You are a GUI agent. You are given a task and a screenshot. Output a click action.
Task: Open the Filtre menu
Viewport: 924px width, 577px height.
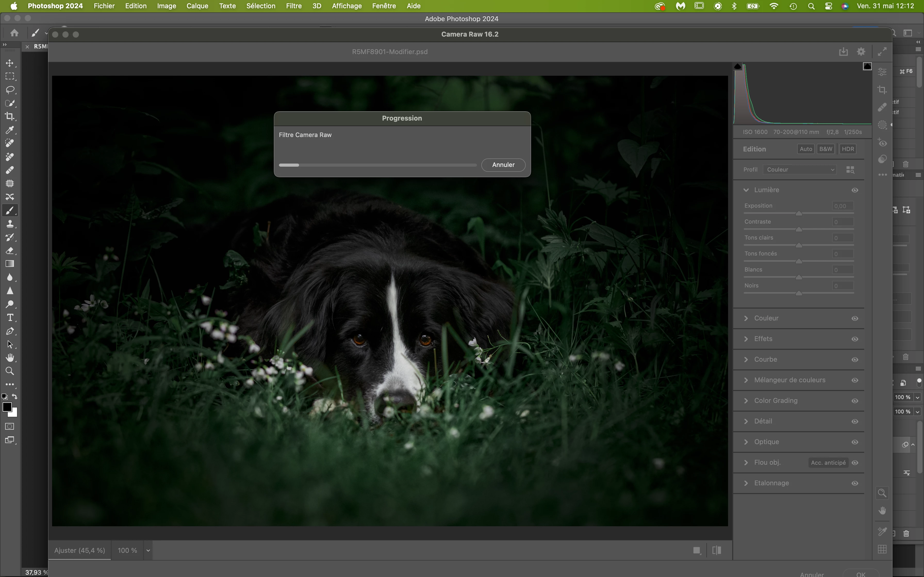pos(294,6)
